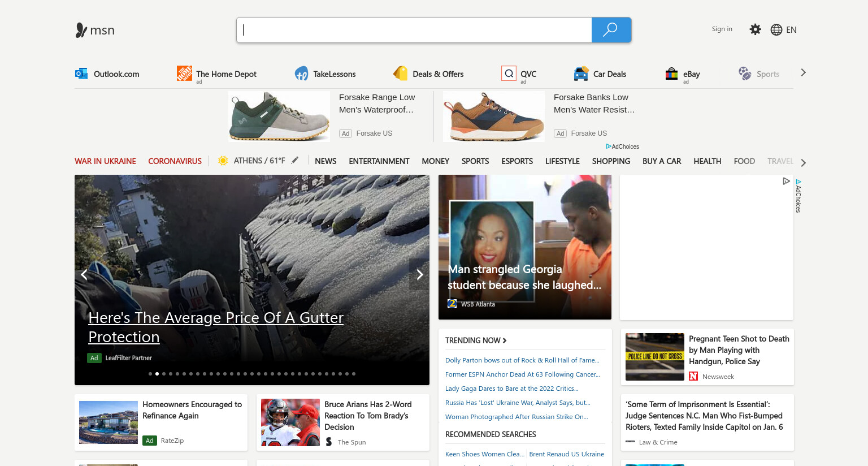The height and width of the screenshot is (466, 868).
Task: Click the globe language icon
Action: tap(776, 30)
